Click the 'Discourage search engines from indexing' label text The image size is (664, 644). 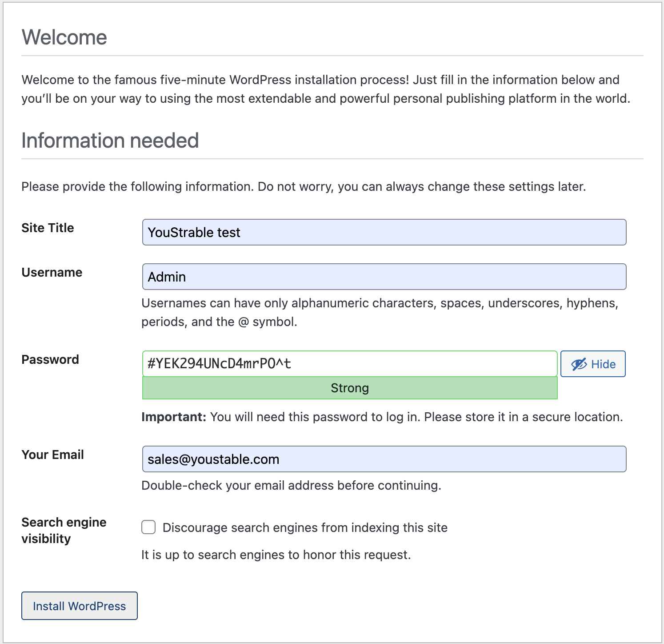[x=305, y=527]
